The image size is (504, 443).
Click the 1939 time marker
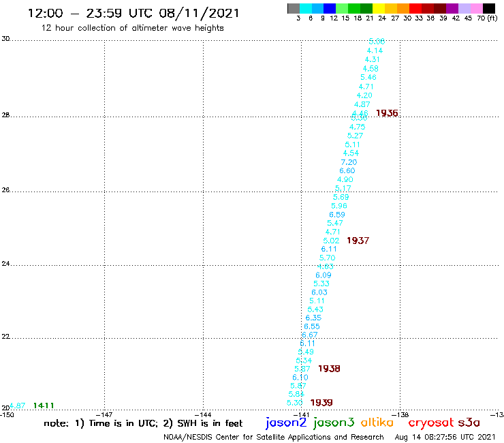(x=321, y=403)
